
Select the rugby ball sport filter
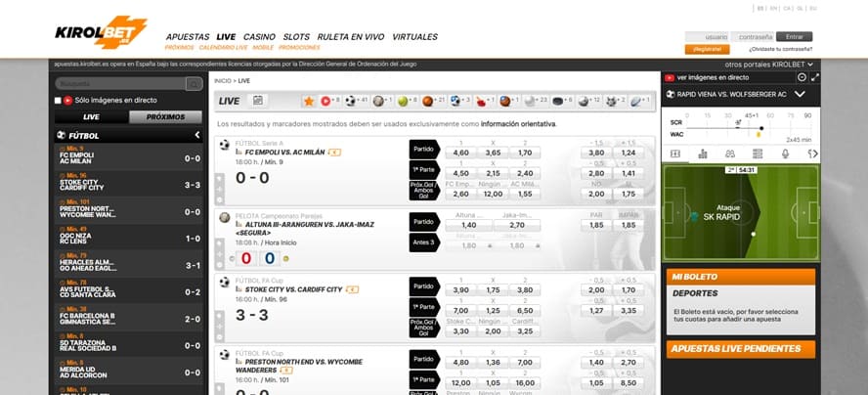point(639,101)
